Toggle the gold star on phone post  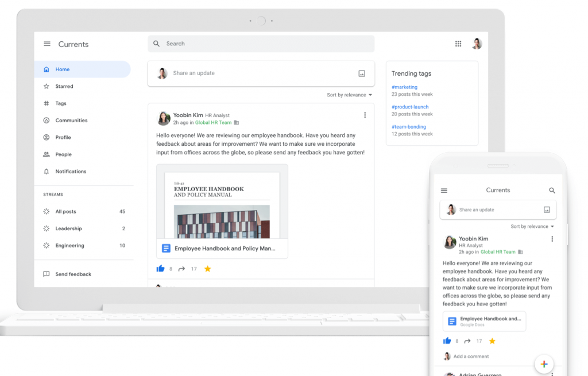coord(492,341)
